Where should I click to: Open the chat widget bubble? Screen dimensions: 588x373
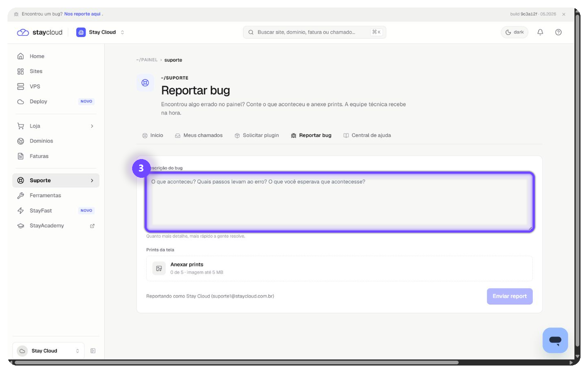pos(555,340)
